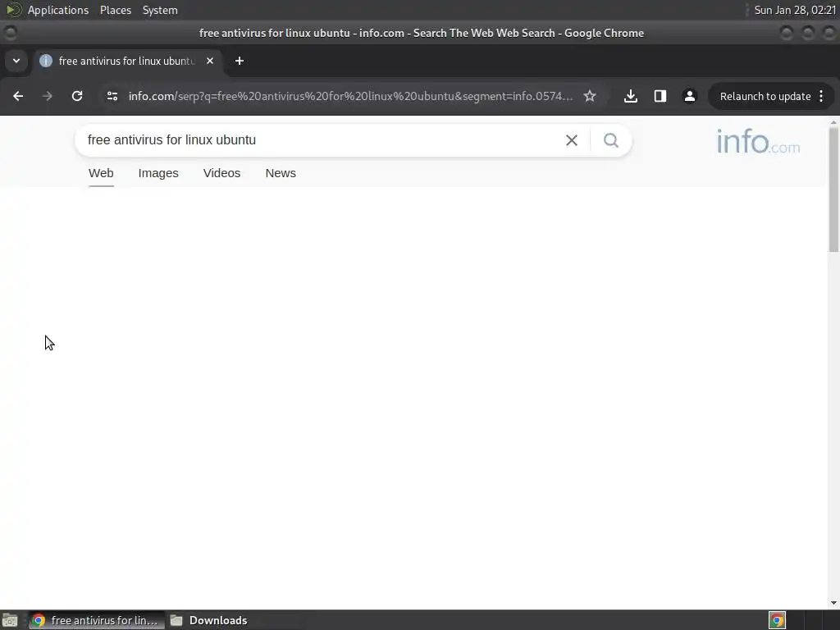This screenshot has height=630, width=840.
Task: Submit search using magnifier icon
Action: pos(610,140)
